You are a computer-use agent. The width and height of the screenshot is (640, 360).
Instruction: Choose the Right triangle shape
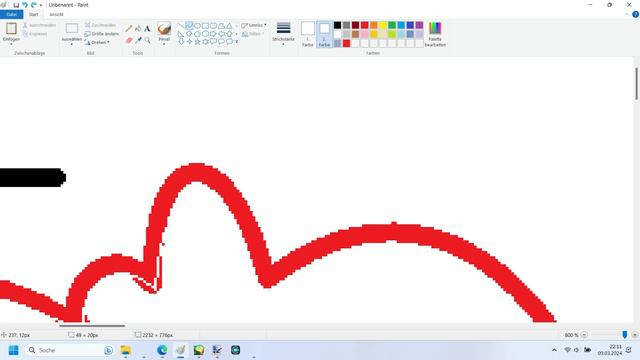(x=181, y=34)
